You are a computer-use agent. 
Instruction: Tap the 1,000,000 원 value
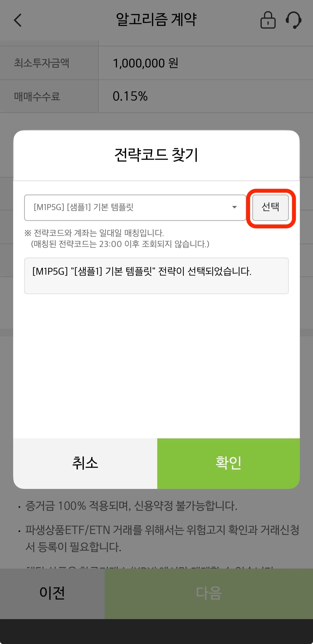146,63
